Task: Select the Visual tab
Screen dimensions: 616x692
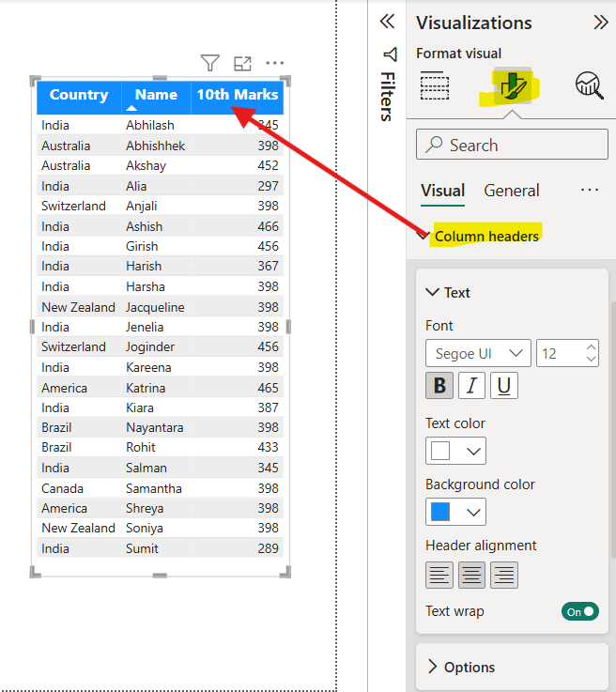Action: [442, 191]
